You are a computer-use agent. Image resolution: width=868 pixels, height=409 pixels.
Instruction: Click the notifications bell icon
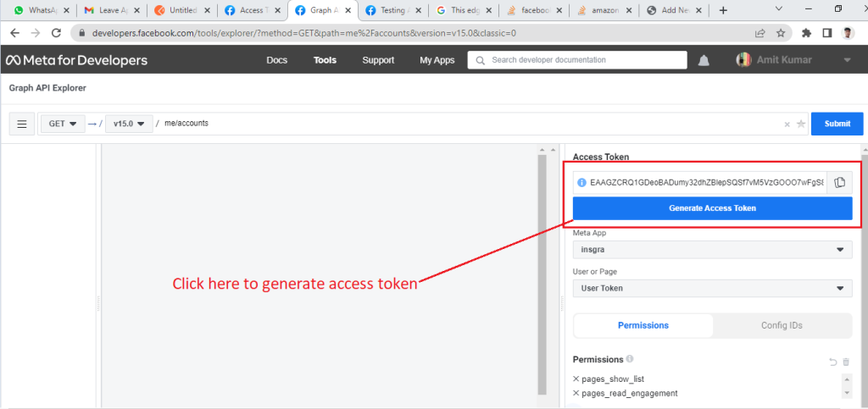(704, 61)
